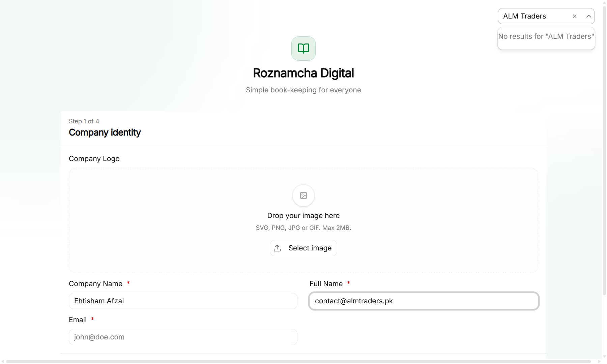The height and width of the screenshot is (364, 607).
Task: Click the 'Roznamcha Digital' title text
Action: [303, 73]
